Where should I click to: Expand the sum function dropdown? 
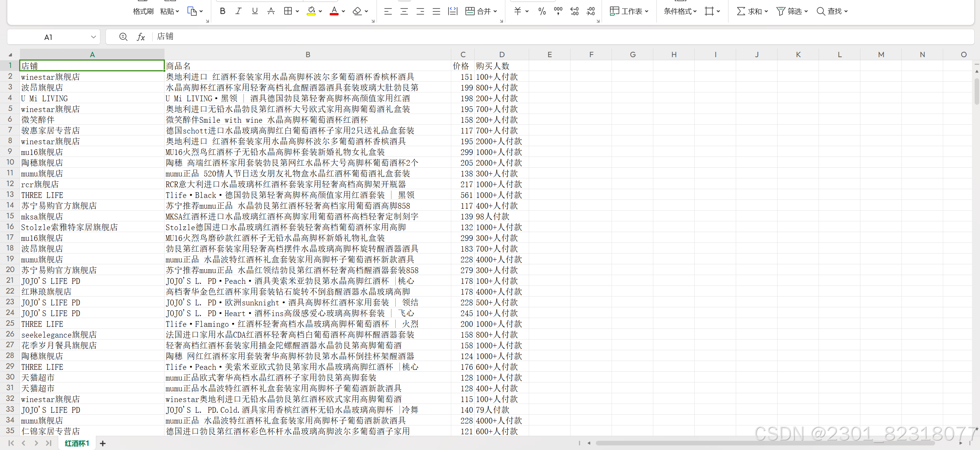[x=766, y=12]
